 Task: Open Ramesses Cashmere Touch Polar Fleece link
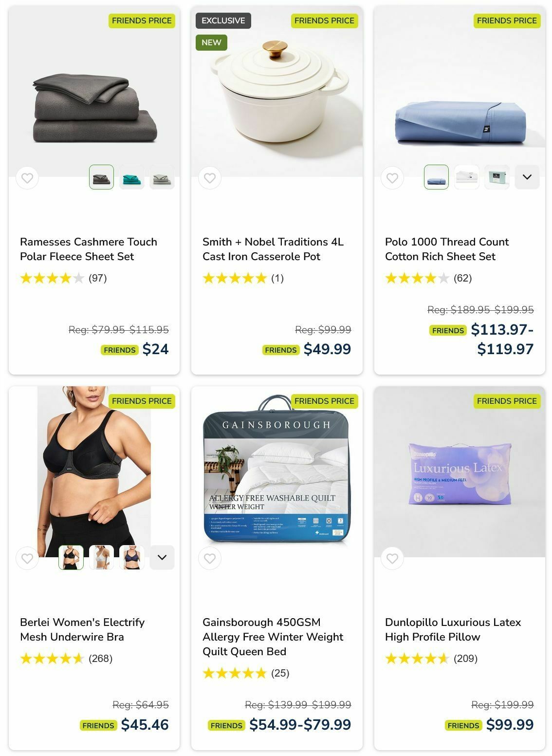89,249
